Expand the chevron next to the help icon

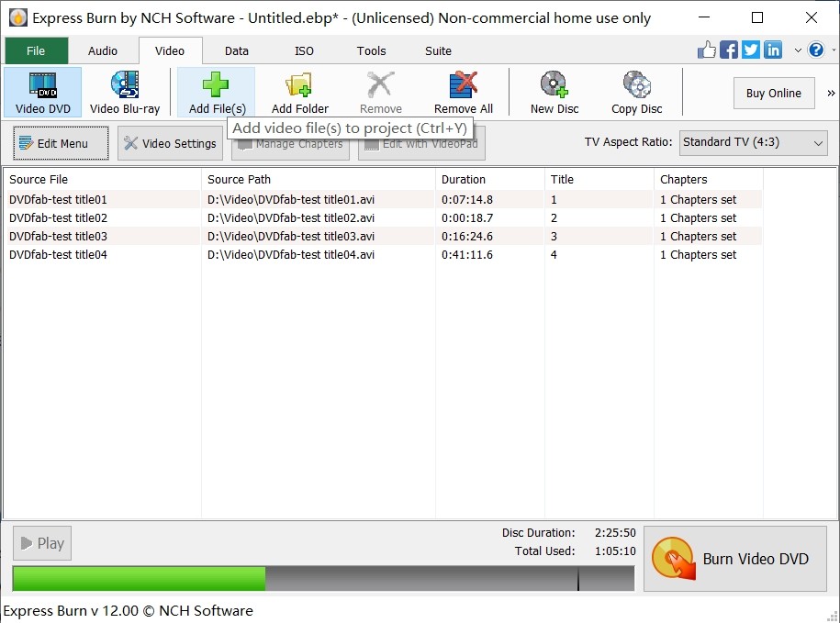point(798,50)
